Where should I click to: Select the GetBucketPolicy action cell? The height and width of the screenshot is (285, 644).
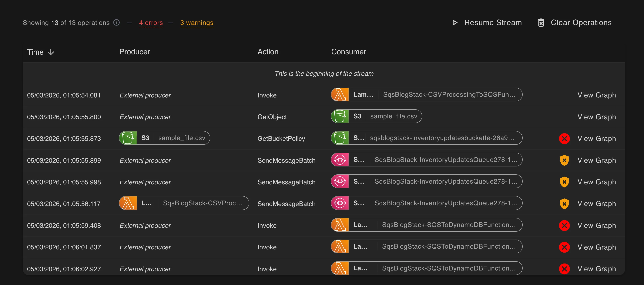point(281,139)
